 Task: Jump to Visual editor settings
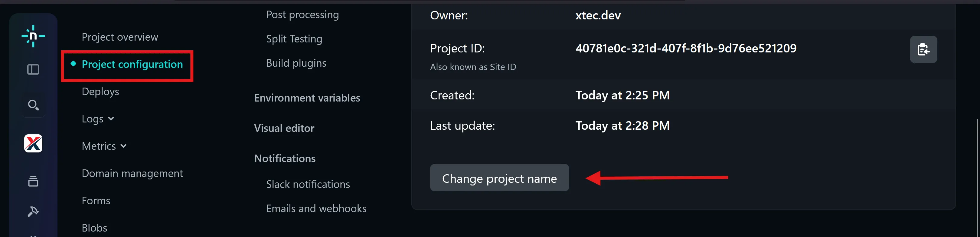point(284,128)
